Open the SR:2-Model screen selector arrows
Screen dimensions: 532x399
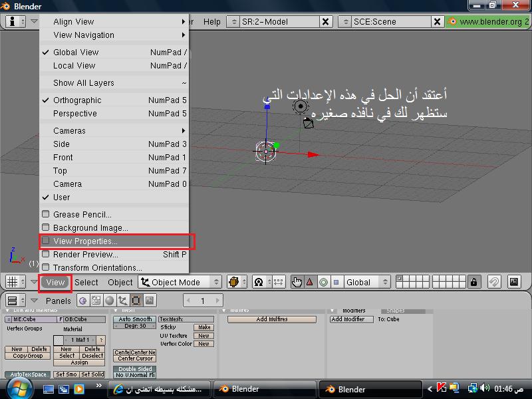tap(233, 22)
